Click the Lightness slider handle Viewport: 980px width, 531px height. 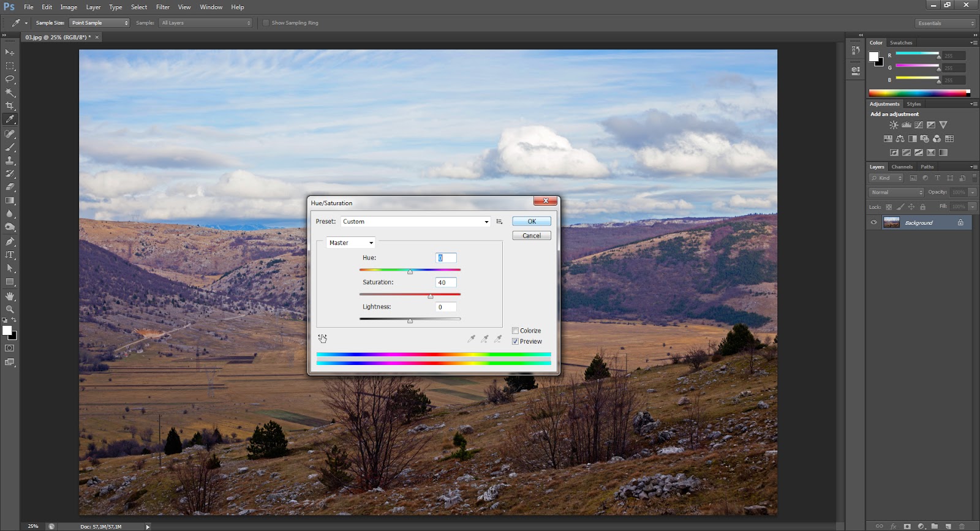pos(410,321)
